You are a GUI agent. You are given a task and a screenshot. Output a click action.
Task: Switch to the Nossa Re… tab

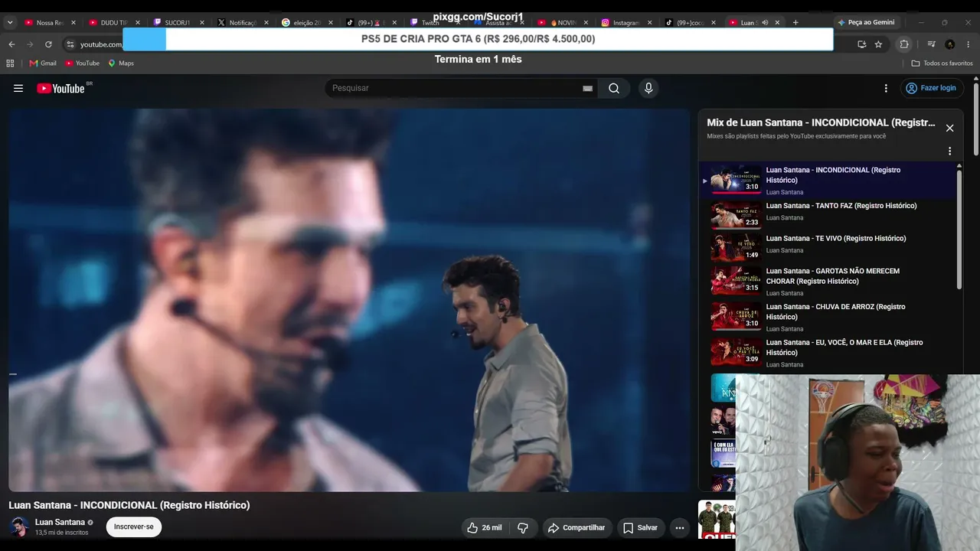click(50, 23)
